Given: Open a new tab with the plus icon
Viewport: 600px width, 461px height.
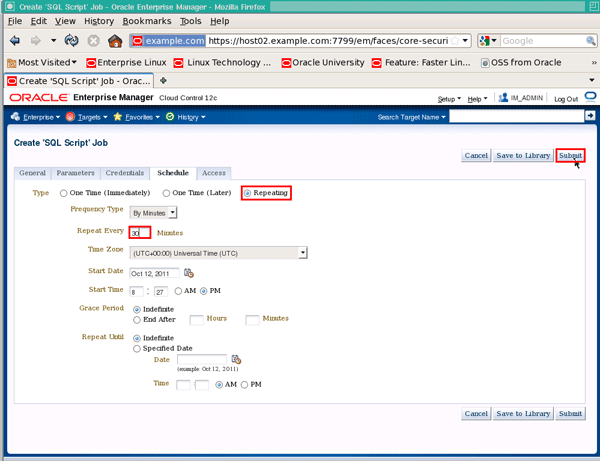Looking at the screenshot, I should tap(163, 80).
